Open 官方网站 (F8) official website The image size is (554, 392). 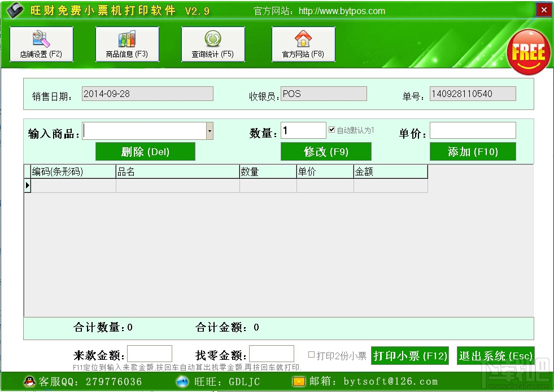tap(303, 44)
